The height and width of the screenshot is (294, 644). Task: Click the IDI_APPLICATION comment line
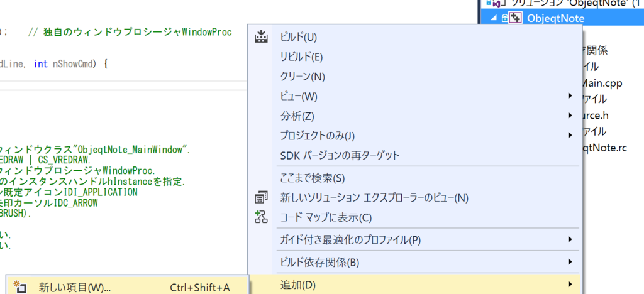[68, 192]
